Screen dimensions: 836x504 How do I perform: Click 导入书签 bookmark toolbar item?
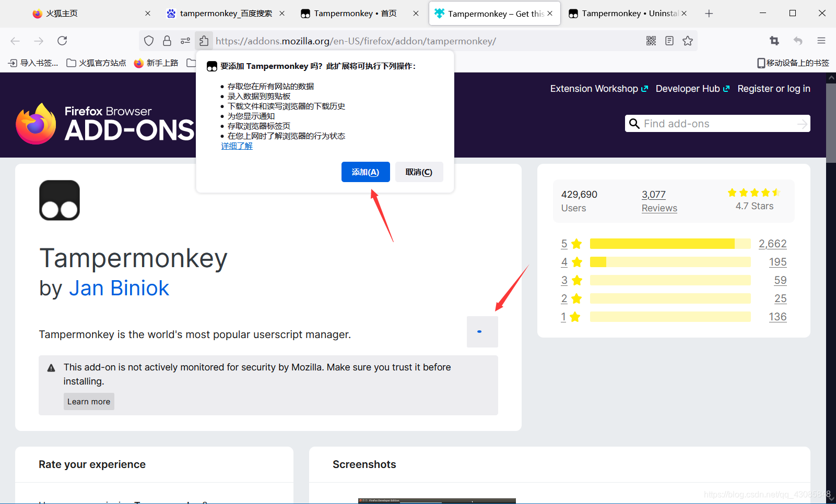(33, 63)
